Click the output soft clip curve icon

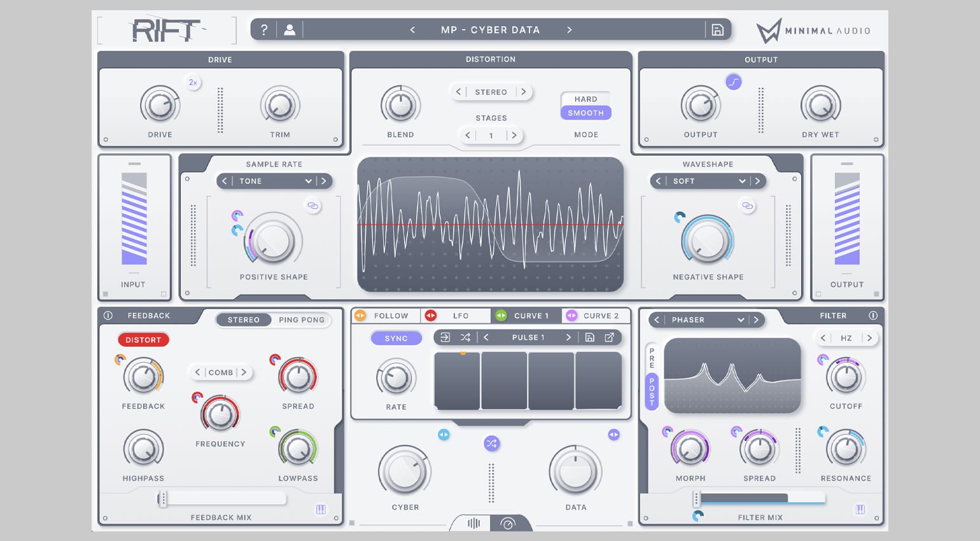(x=734, y=82)
